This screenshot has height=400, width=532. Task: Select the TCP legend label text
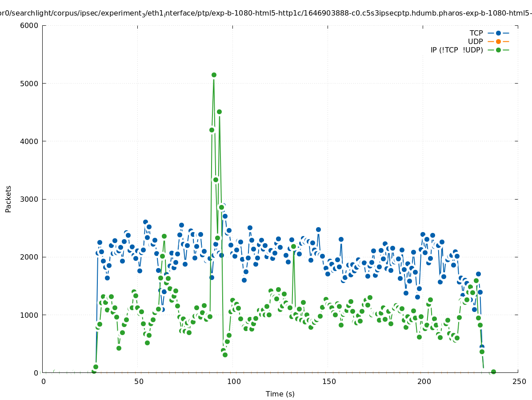click(x=476, y=33)
